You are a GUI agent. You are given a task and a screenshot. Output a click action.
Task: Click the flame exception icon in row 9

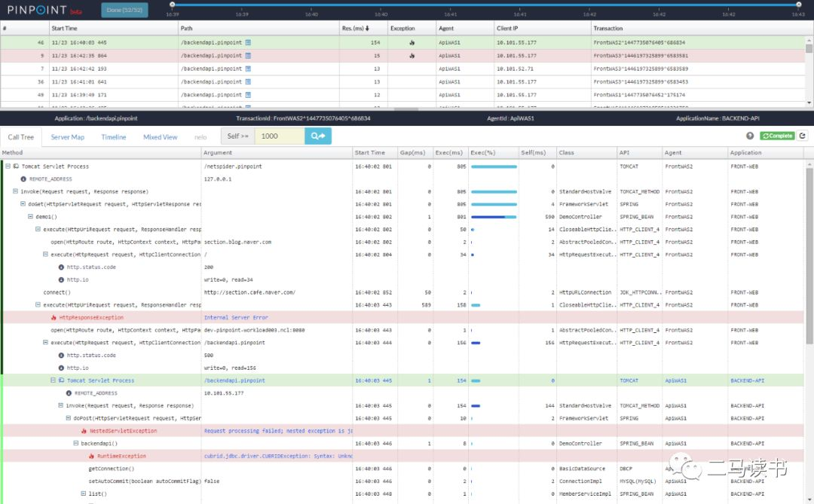click(x=412, y=56)
